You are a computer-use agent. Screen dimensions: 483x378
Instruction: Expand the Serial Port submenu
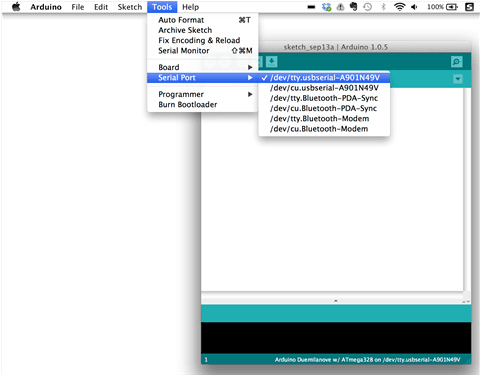[x=202, y=78]
